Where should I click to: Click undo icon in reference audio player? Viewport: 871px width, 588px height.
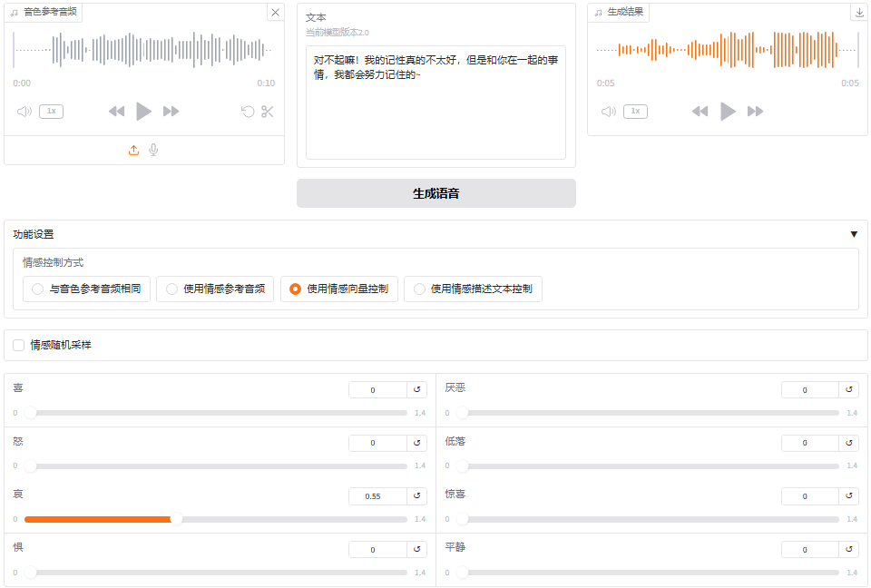click(x=248, y=112)
